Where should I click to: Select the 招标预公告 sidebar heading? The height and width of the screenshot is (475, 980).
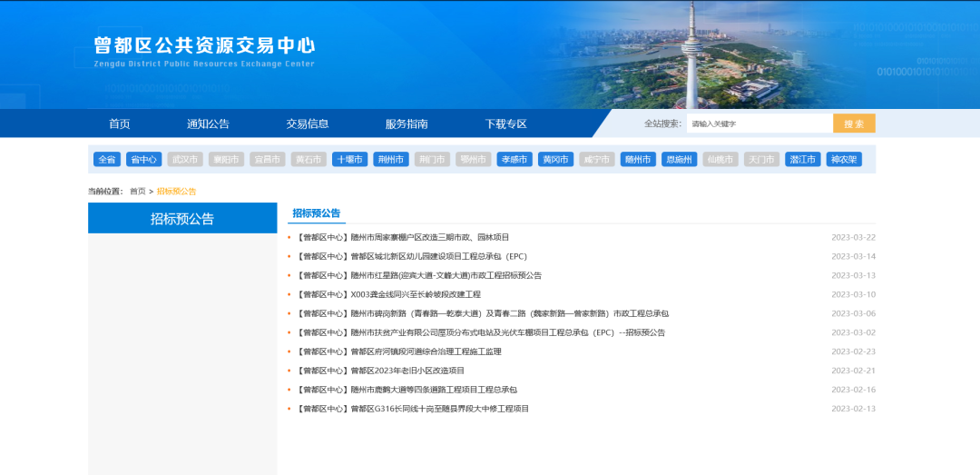tap(182, 219)
